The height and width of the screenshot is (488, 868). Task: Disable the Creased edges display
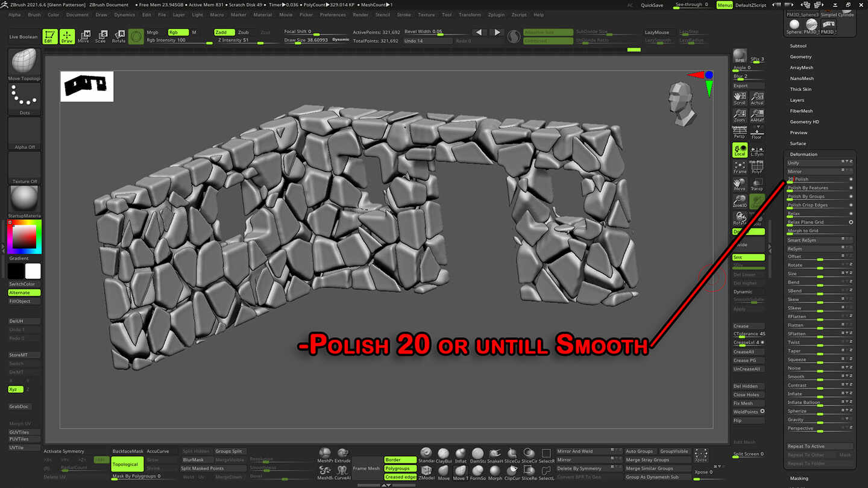pos(401,477)
